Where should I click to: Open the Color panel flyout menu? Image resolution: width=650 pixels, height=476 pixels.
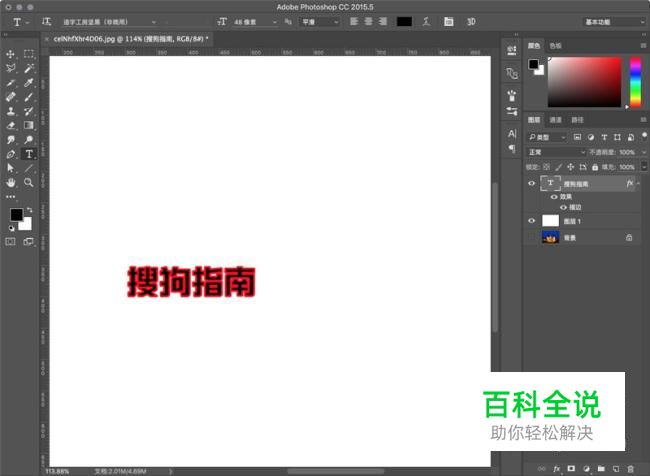click(643, 46)
